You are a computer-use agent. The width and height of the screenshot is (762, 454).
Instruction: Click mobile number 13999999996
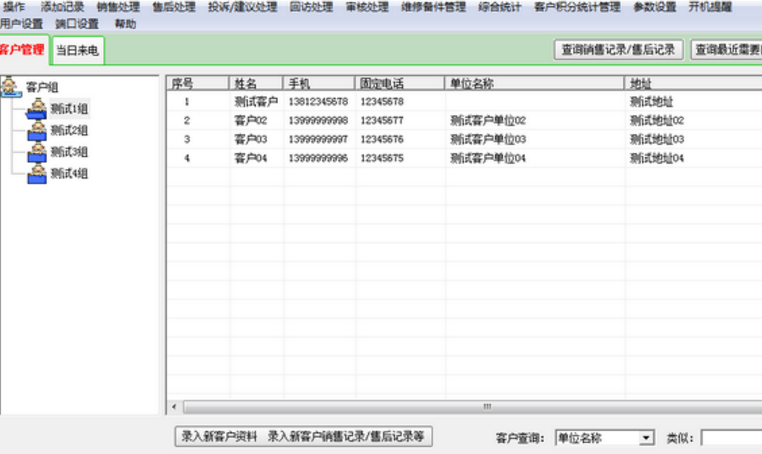[318, 158]
